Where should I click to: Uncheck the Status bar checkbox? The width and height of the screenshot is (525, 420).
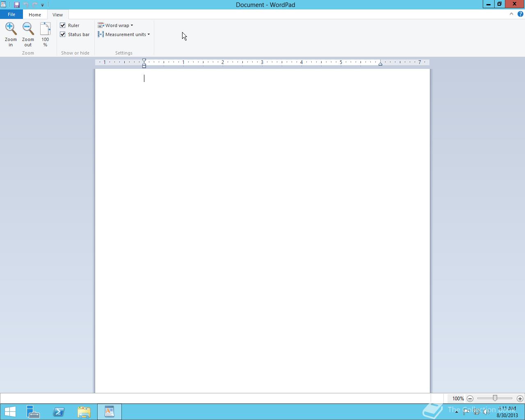pyautogui.click(x=63, y=34)
